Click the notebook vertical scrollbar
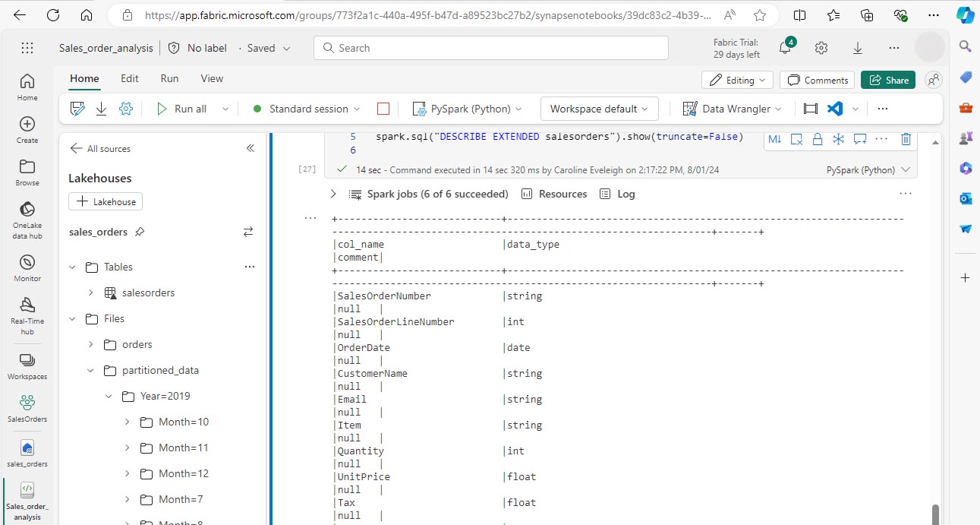The width and height of the screenshot is (980, 525). (935, 514)
